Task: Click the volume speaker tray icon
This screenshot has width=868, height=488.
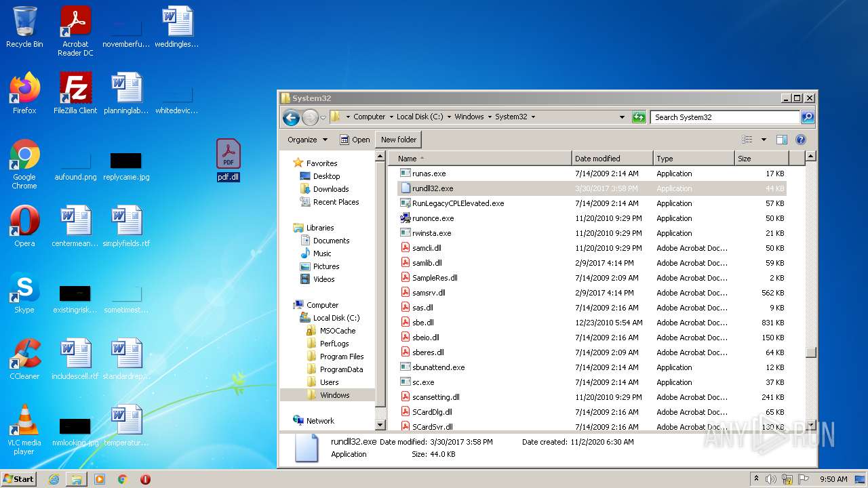Action: (772, 479)
